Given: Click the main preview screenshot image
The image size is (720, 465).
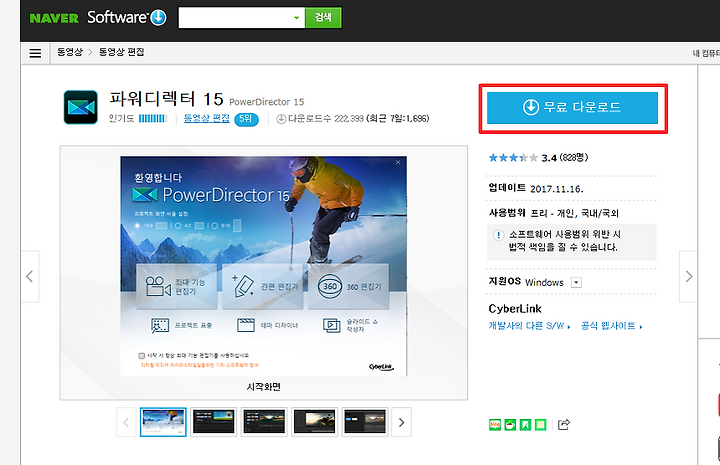Looking at the screenshot, I should tap(264, 266).
